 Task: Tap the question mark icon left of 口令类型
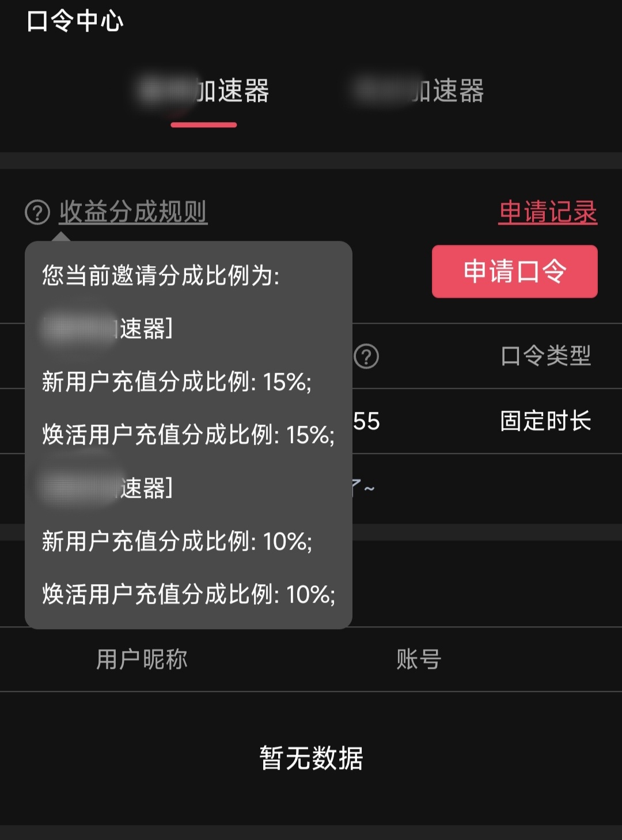pos(366,357)
